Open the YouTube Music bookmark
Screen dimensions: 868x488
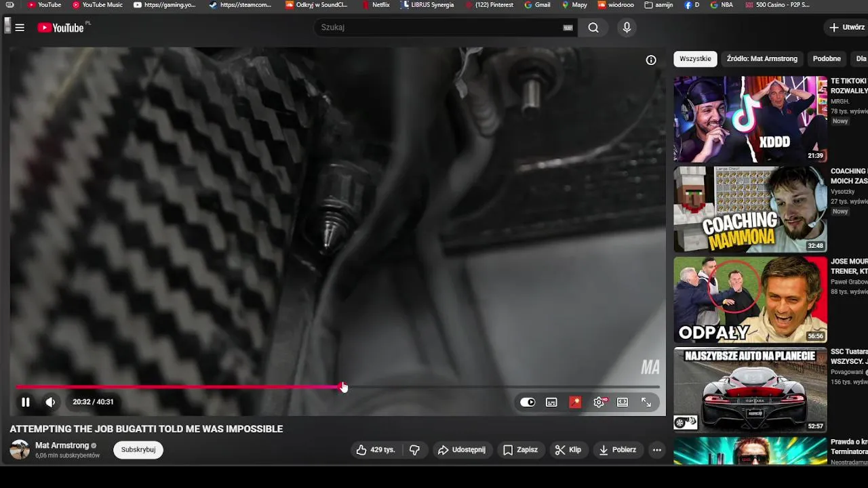pyautogui.click(x=97, y=5)
